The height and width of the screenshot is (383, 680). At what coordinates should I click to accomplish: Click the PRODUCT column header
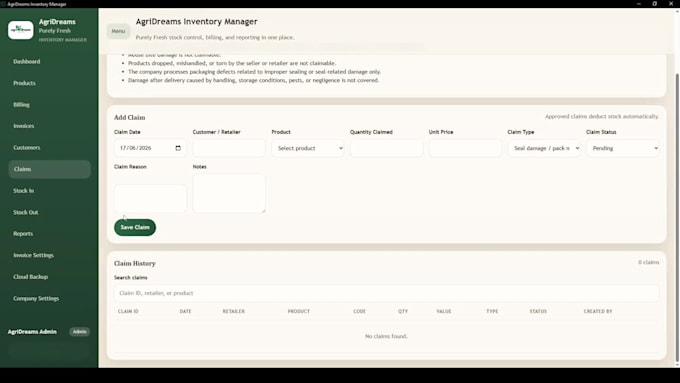(x=299, y=311)
